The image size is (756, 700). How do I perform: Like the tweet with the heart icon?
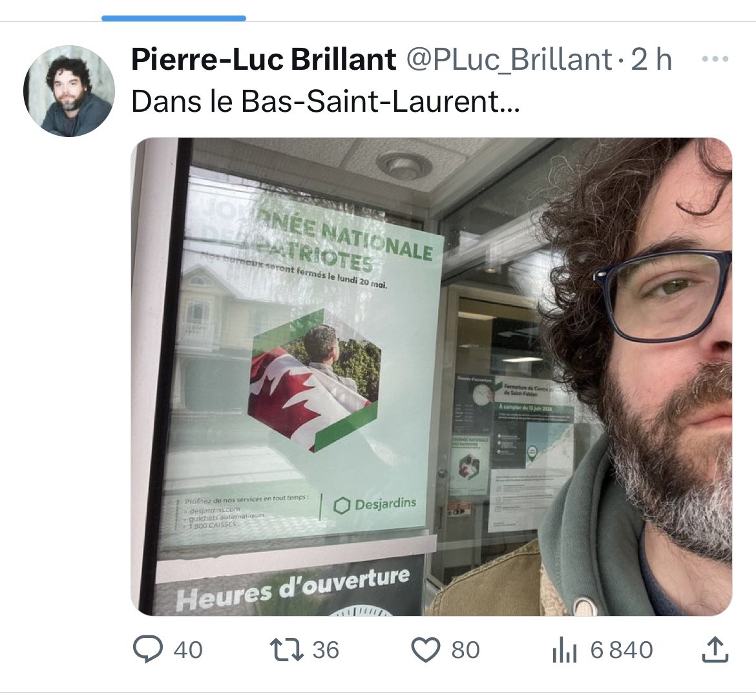tap(426, 650)
